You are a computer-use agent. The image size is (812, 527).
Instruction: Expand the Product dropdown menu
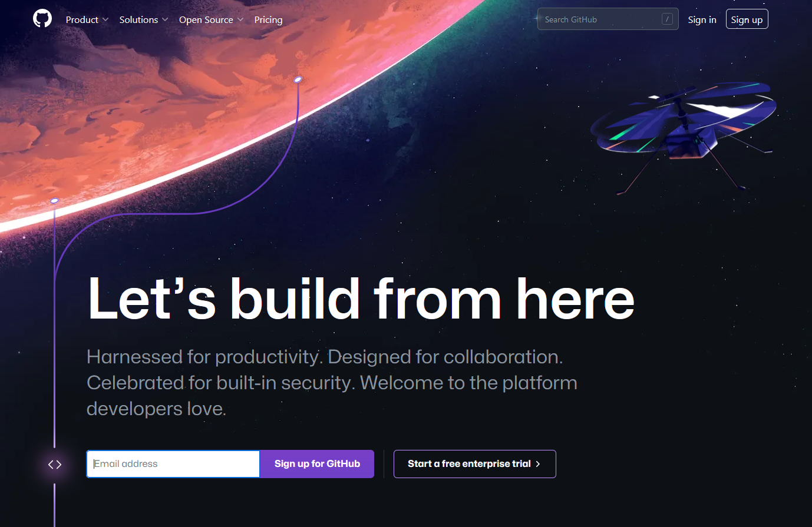click(87, 19)
